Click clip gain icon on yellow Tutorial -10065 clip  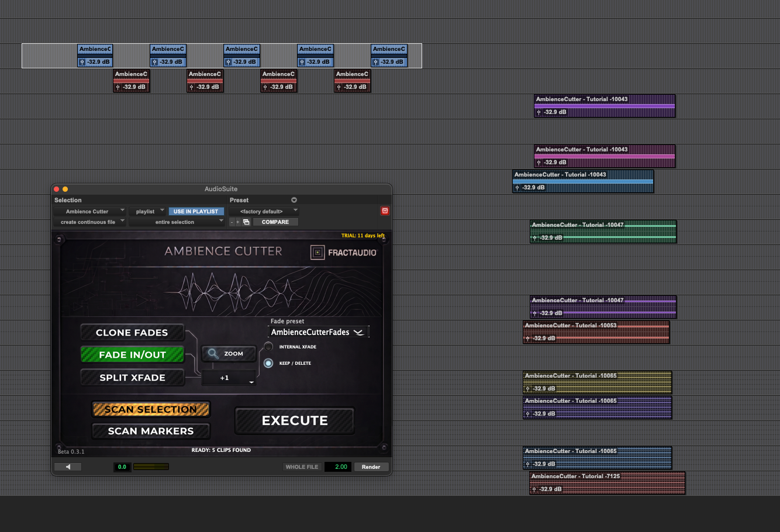[527, 389]
